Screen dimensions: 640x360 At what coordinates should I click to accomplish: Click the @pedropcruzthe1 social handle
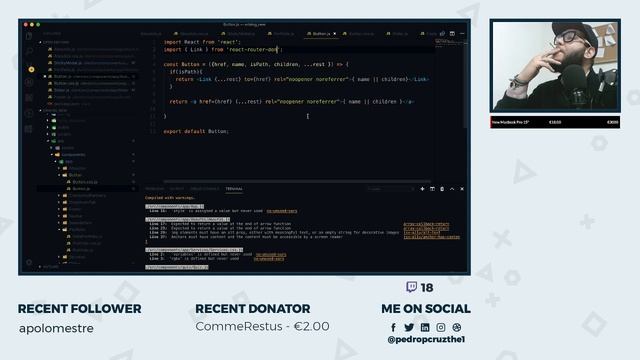tap(426, 339)
